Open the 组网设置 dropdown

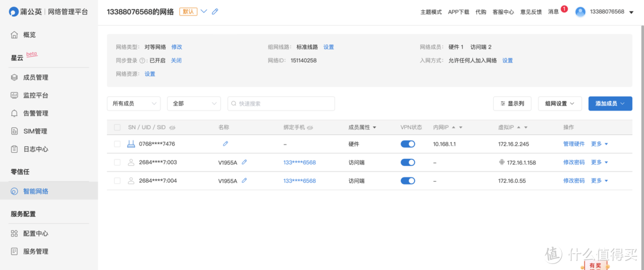click(560, 104)
